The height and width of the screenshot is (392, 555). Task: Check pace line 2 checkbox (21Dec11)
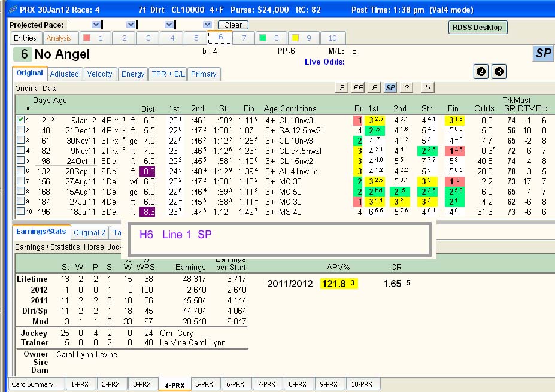coord(20,130)
